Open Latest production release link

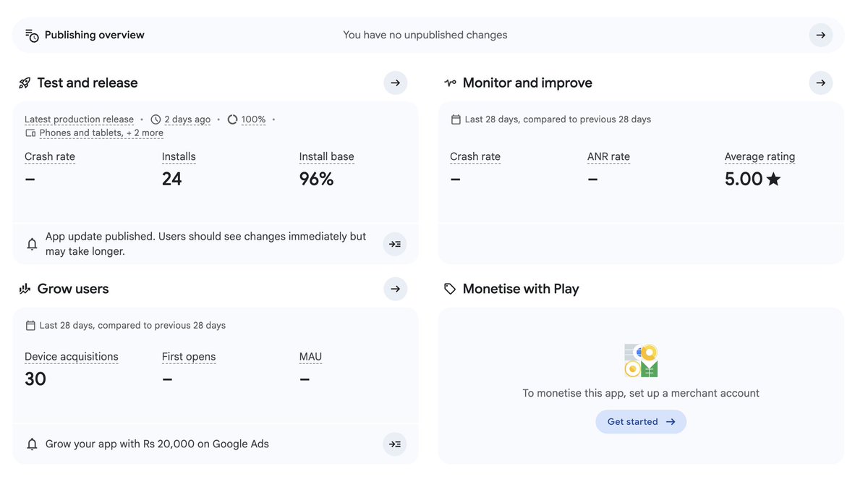tap(79, 119)
